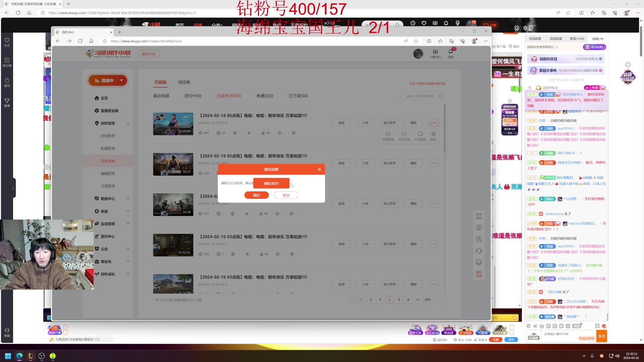644x362 pixels.
Task: Open 下载中心 download icon in creator header
Action: click(435, 53)
